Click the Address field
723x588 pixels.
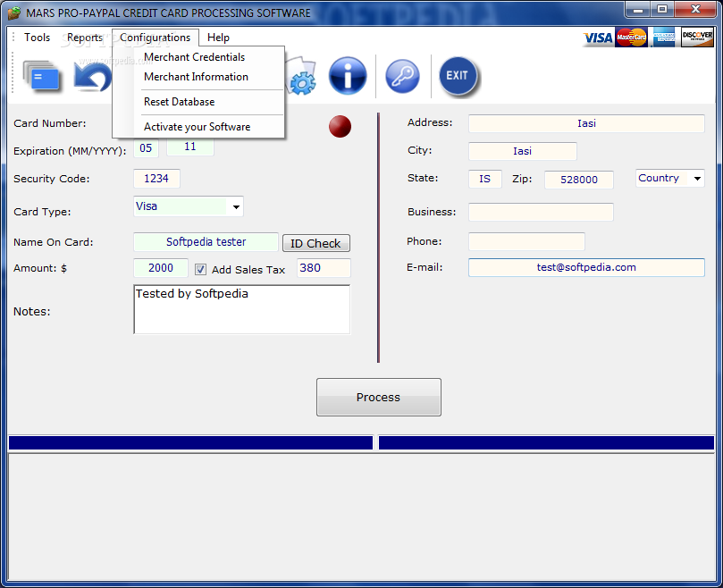click(586, 123)
